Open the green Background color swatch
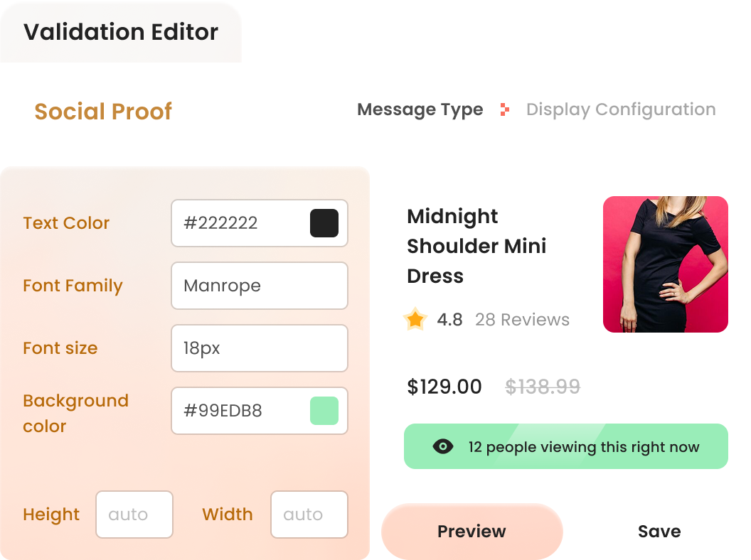This screenshot has height=560, width=751. point(324,411)
